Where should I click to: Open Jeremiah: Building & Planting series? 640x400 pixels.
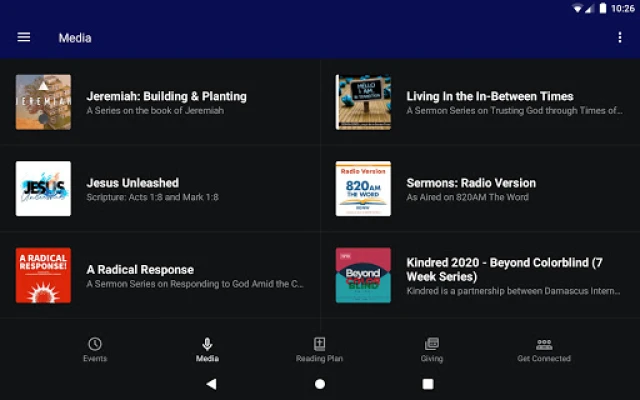166,97
